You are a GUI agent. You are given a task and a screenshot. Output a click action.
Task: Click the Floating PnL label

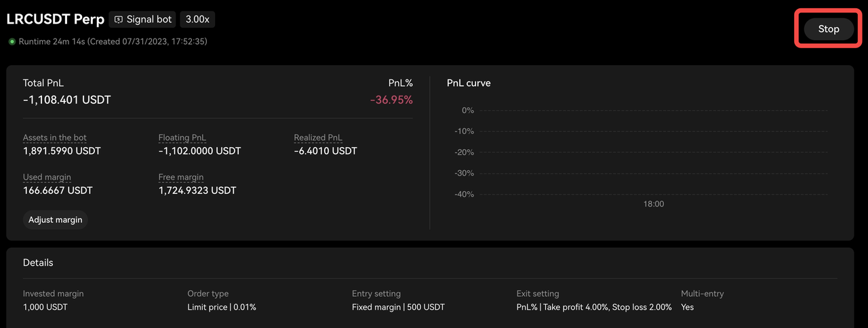pos(182,138)
